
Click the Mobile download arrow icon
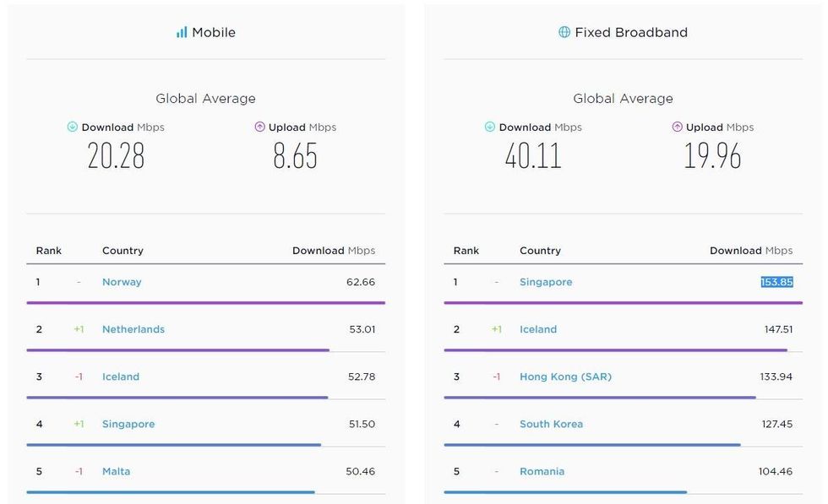[x=73, y=127]
